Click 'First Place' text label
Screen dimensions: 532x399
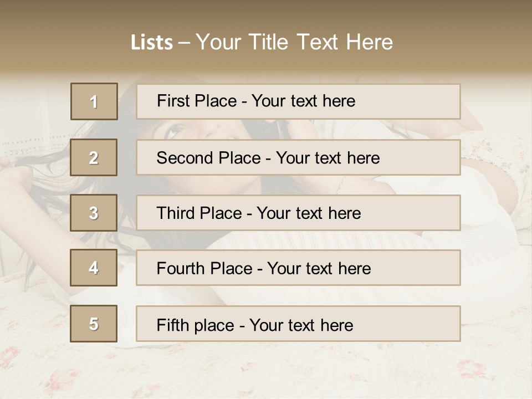point(197,101)
